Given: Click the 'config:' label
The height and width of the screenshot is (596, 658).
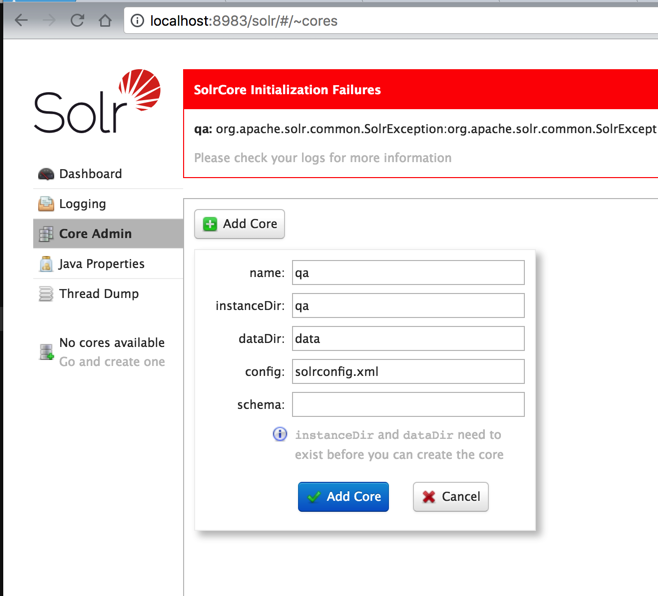Looking at the screenshot, I should (265, 372).
